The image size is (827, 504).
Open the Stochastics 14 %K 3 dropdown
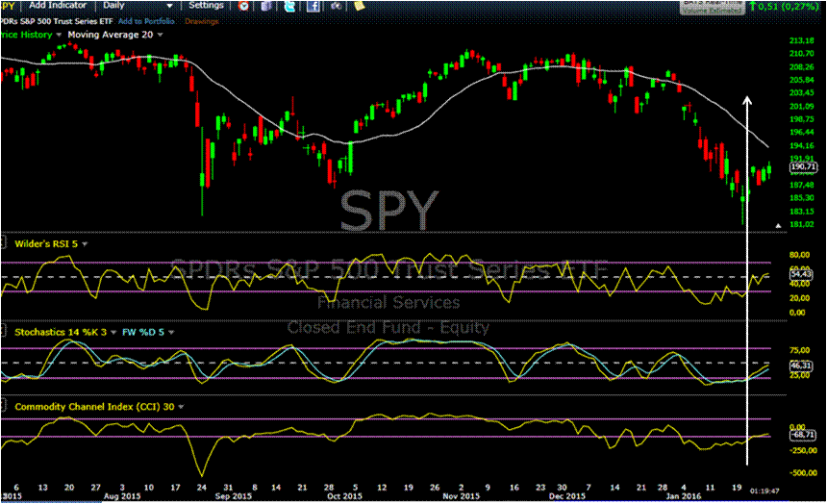coord(113,333)
